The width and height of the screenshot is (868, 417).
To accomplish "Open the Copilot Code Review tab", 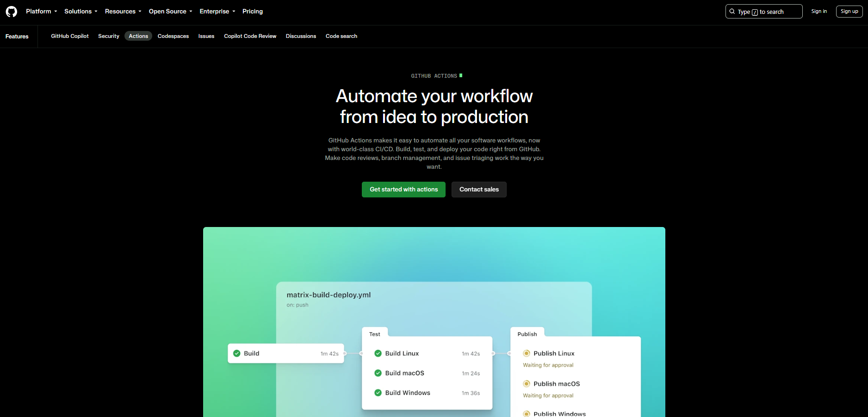I will coord(250,36).
